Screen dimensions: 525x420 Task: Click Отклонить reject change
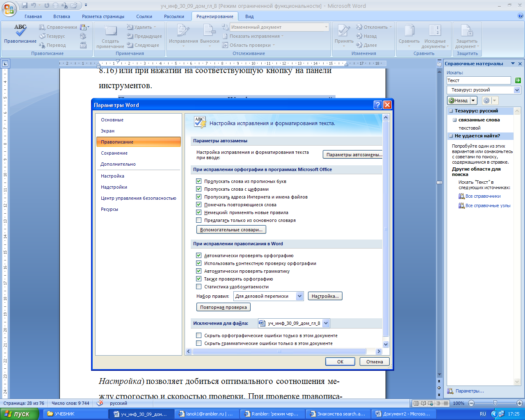coord(374,27)
